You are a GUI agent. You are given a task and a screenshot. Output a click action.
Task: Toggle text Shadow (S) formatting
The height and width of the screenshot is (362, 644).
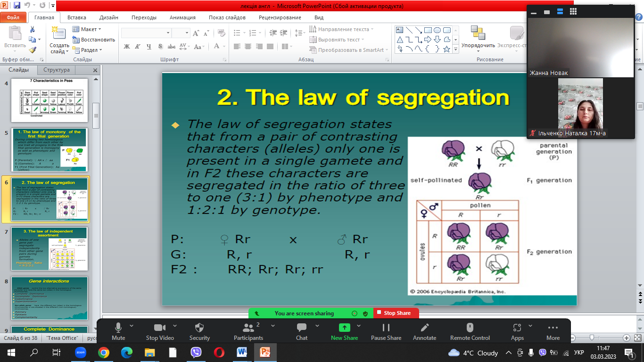pyautogui.click(x=160, y=46)
